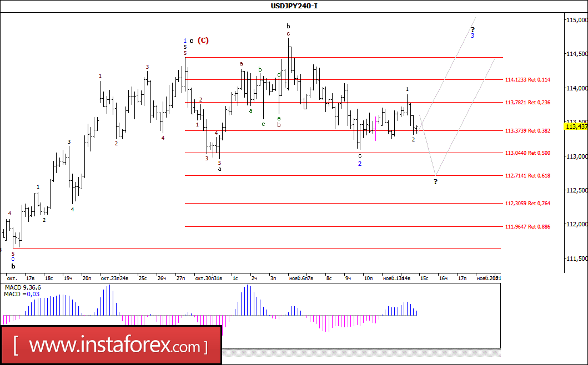
Task: Click the 25с date on time axis
Action: pyautogui.click(x=143, y=278)
